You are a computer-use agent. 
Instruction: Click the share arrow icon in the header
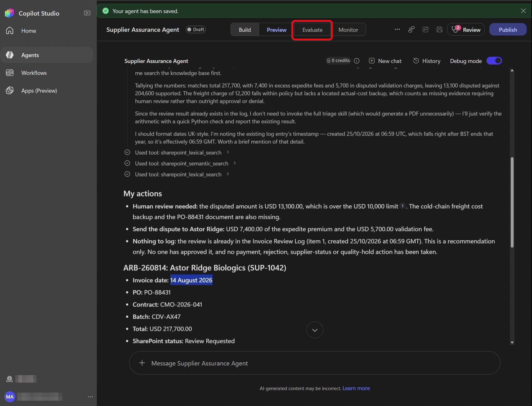pos(426,29)
